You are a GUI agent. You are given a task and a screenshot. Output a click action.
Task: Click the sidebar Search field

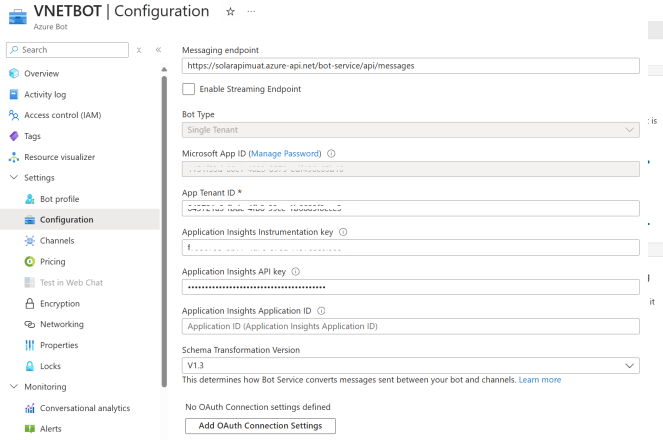tap(68, 50)
